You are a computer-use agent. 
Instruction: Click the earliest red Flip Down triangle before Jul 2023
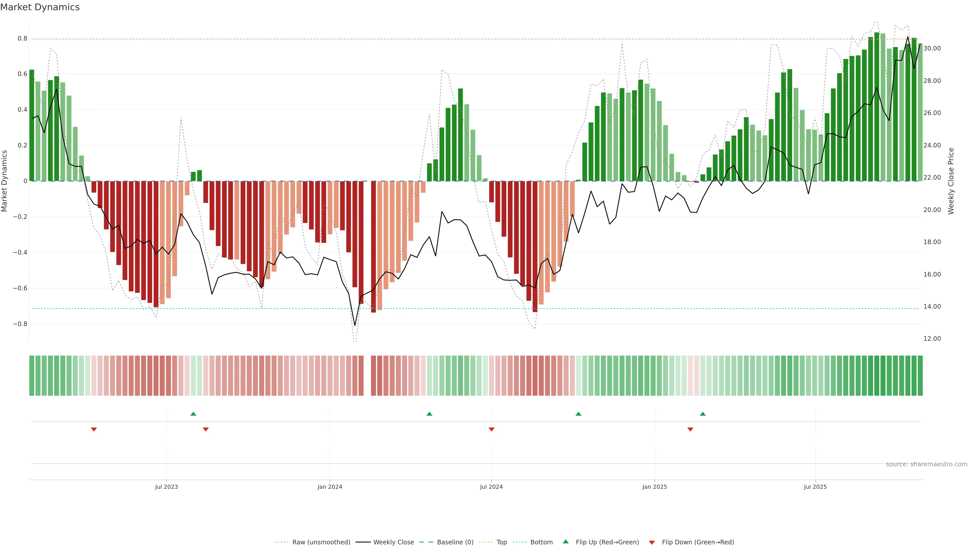pyautogui.click(x=94, y=429)
